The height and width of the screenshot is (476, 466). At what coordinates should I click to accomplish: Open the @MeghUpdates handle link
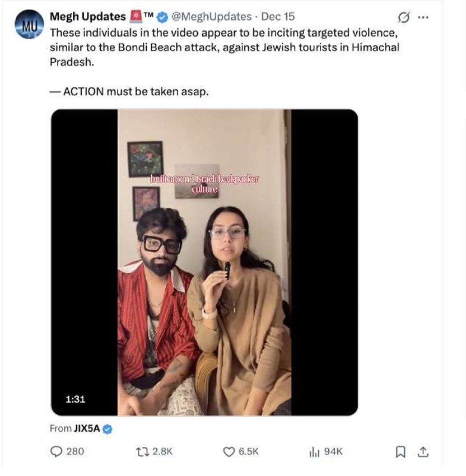coord(211,17)
